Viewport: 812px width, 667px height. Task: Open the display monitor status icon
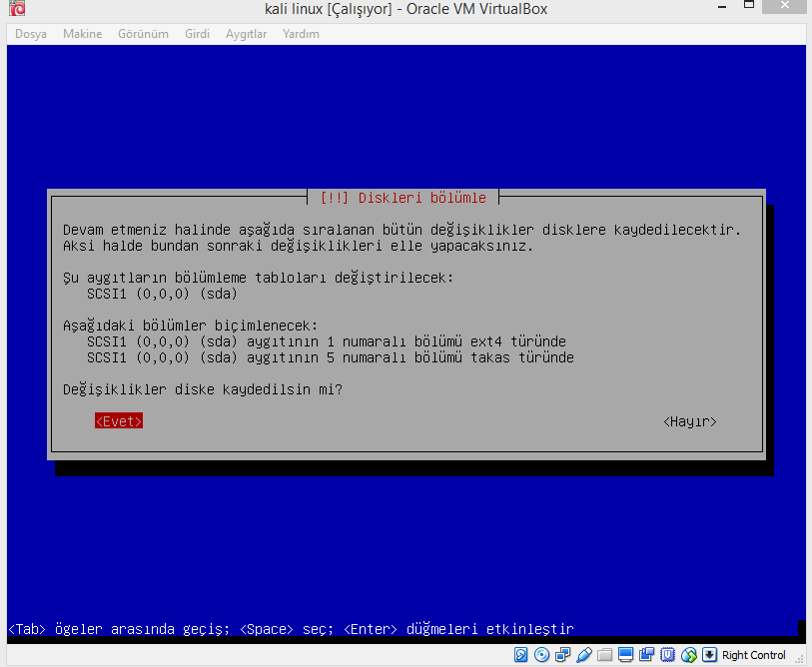626,655
